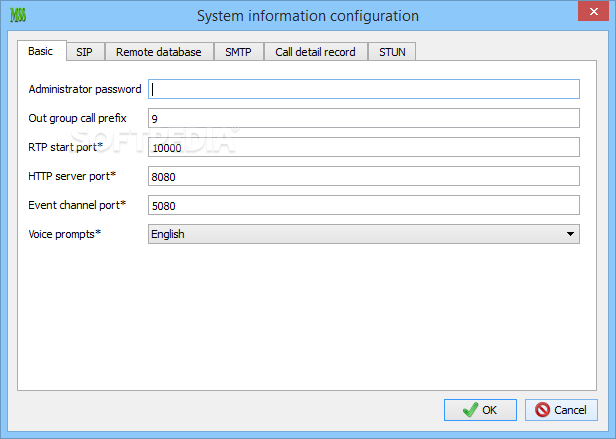The height and width of the screenshot is (439, 616).
Task: Click the HTTP server port field
Action: (x=363, y=176)
